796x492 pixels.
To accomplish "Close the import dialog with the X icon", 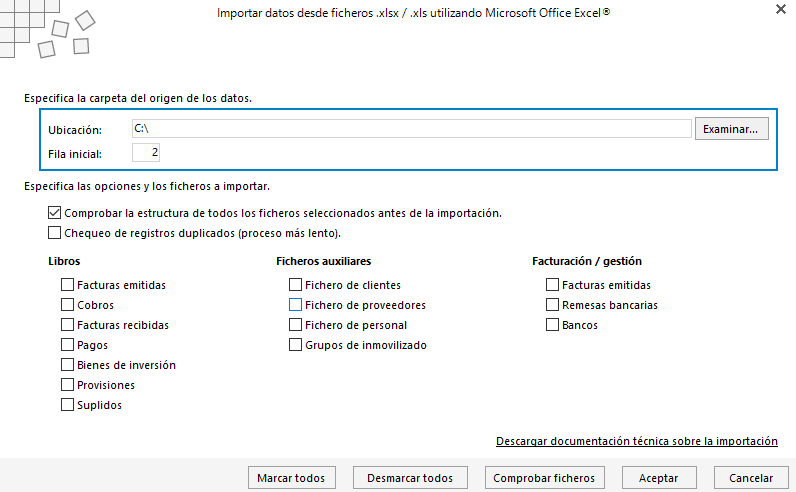I will pyautogui.click(x=781, y=9).
